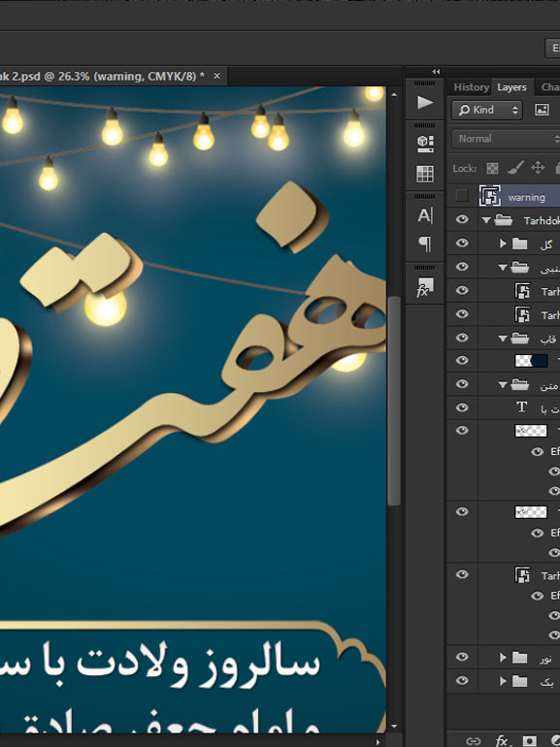Screen dimensions: 560x747
Task: Show the hidden warning layer
Action: point(462,196)
